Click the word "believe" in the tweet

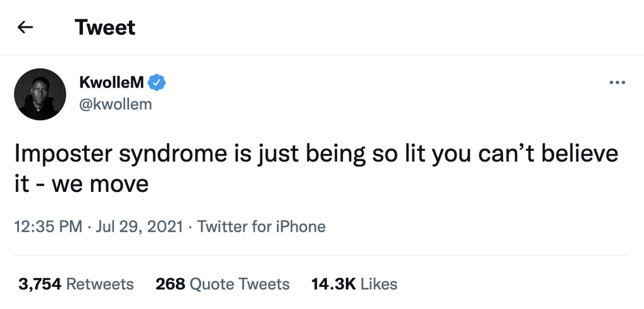[579, 155]
